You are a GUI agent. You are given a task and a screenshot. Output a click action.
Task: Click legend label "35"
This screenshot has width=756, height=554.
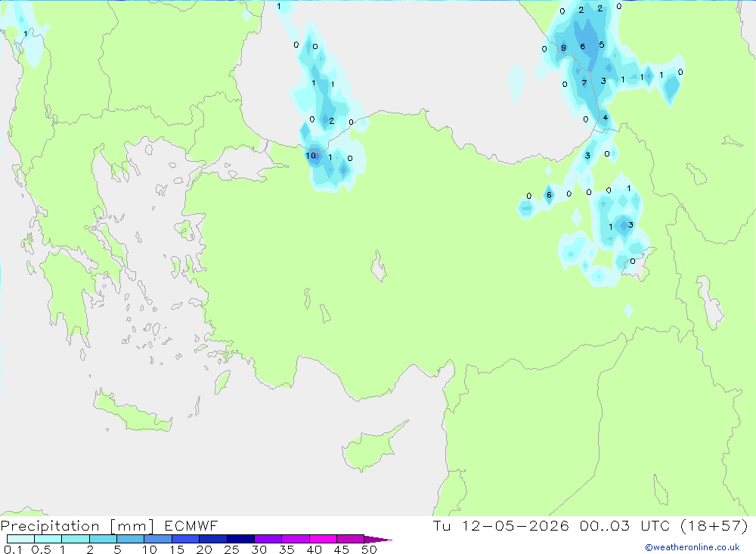(x=287, y=549)
